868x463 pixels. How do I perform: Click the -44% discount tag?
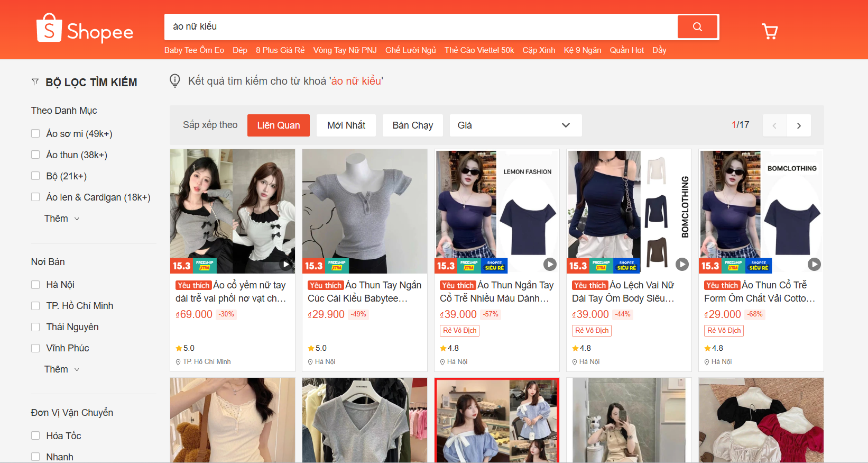pos(623,314)
